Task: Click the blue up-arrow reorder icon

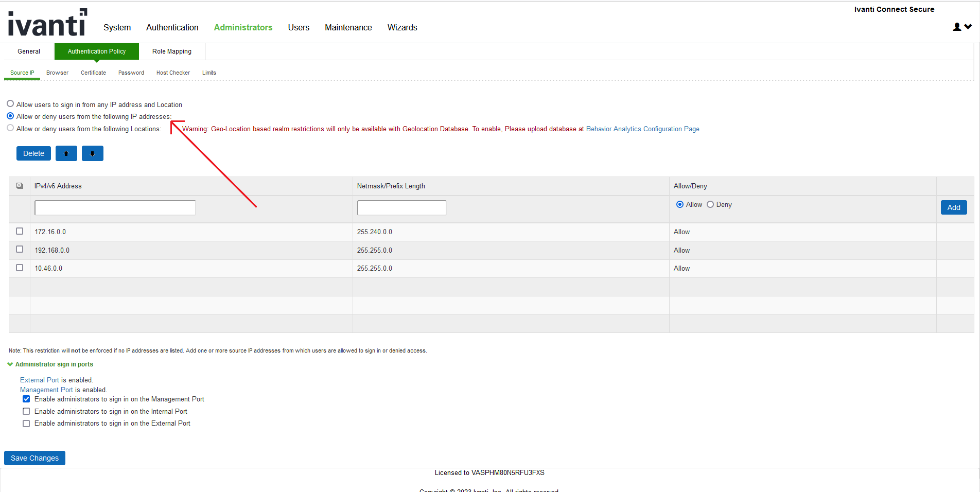Action: (66, 153)
